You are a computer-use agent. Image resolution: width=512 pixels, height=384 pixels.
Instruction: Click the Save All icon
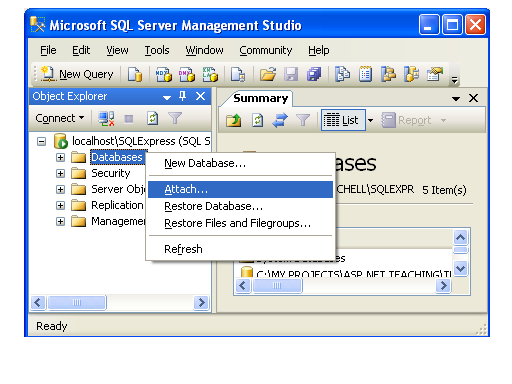coord(314,74)
